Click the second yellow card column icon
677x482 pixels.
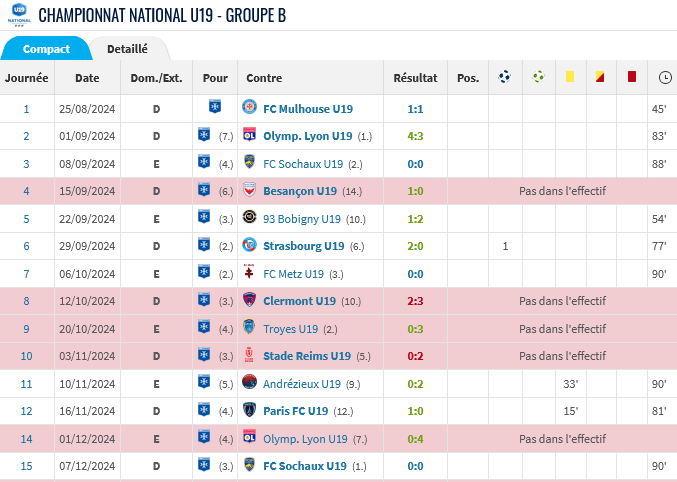click(600, 77)
